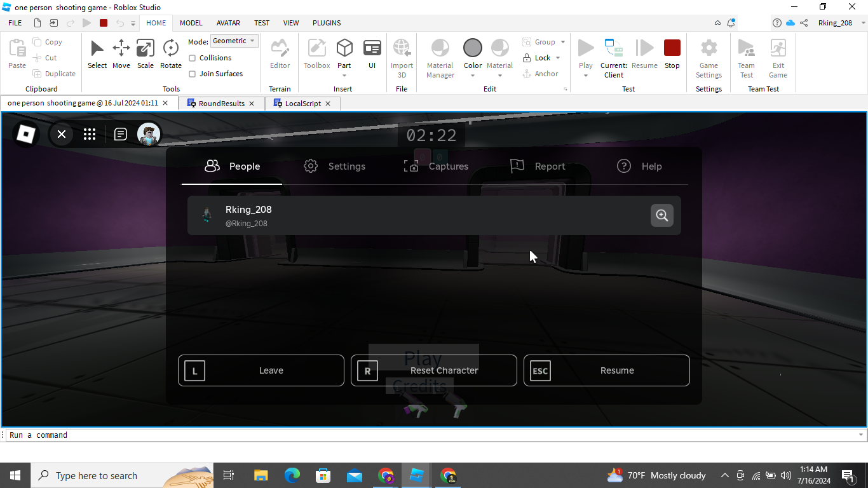The height and width of the screenshot is (488, 868).
Task: Open notifications bell icon in Studio
Action: (x=731, y=23)
